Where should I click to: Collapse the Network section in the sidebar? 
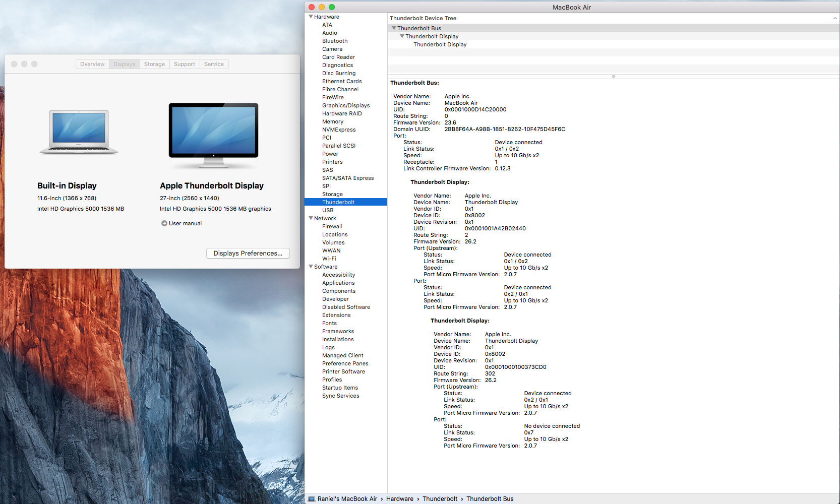point(311,218)
